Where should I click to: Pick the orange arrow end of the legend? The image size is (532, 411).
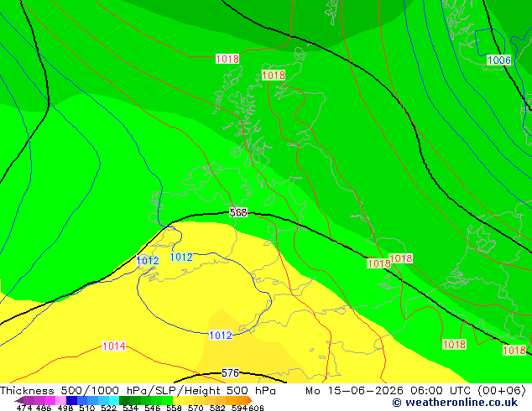coord(250,400)
